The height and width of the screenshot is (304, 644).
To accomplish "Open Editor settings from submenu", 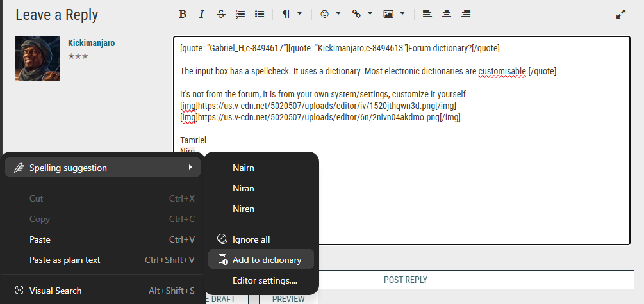I will (x=261, y=280).
